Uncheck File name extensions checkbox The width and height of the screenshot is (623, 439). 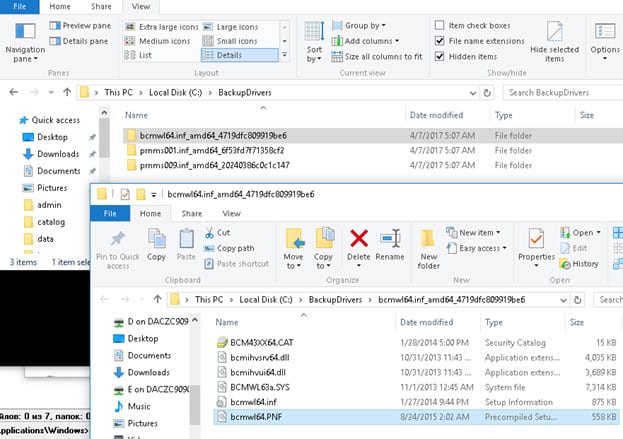[439, 41]
